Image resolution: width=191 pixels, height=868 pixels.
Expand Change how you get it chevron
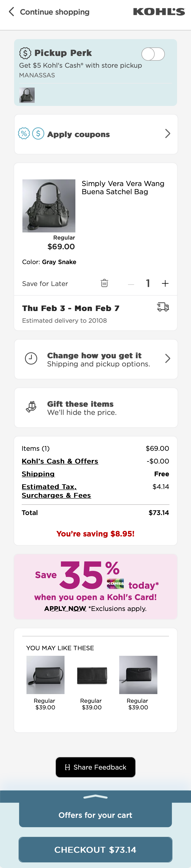pyautogui.click(x=167, y=359)
